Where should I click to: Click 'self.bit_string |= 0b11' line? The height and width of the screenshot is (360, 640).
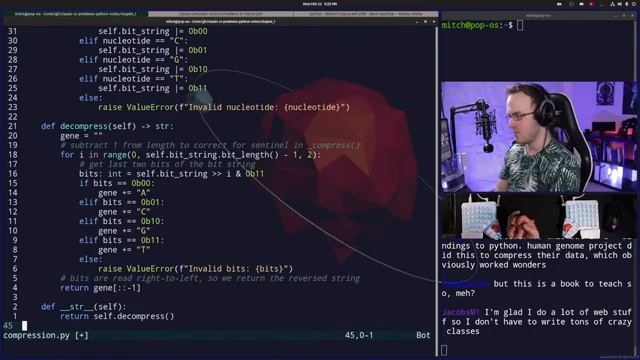153,88
